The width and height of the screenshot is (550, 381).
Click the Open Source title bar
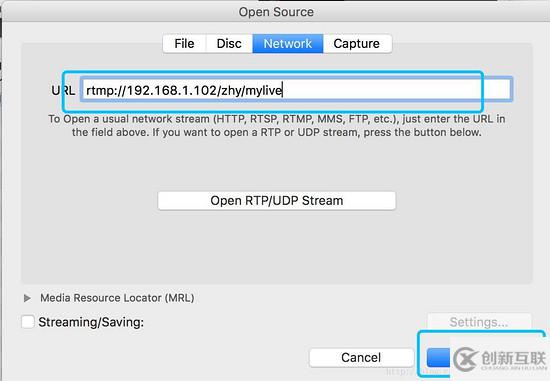276,12
